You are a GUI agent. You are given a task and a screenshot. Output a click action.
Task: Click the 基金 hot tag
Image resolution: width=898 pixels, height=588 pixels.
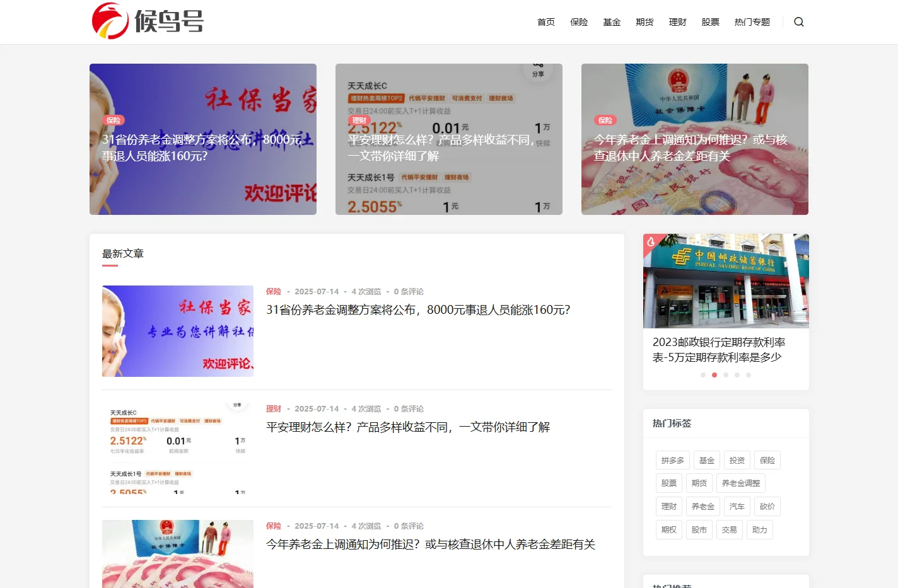[707, 460]
